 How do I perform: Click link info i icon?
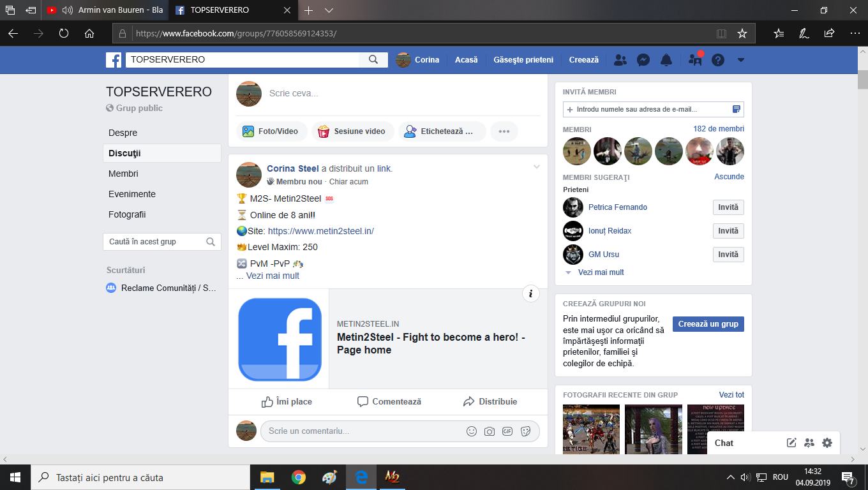pyautogui.click(x=531, y=294)
